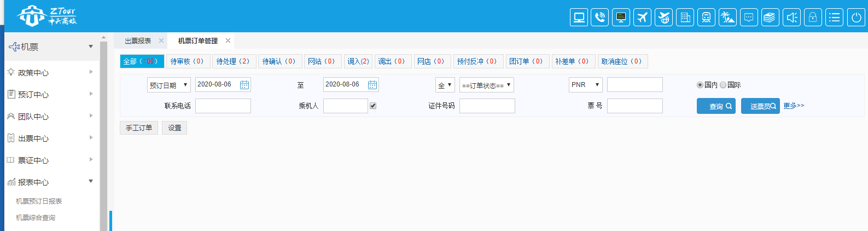Click the ZTour logo

pyautogui.click(x=47, y=16)
